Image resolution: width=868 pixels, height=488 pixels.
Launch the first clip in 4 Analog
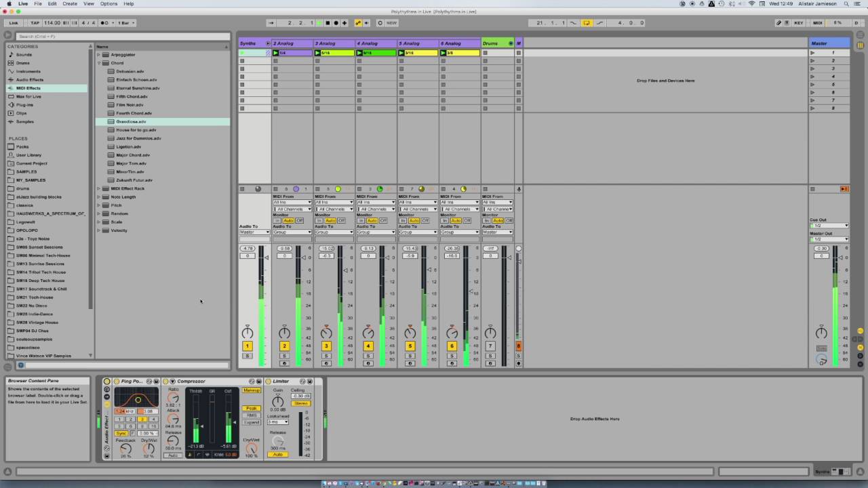[x=360, y=53]
